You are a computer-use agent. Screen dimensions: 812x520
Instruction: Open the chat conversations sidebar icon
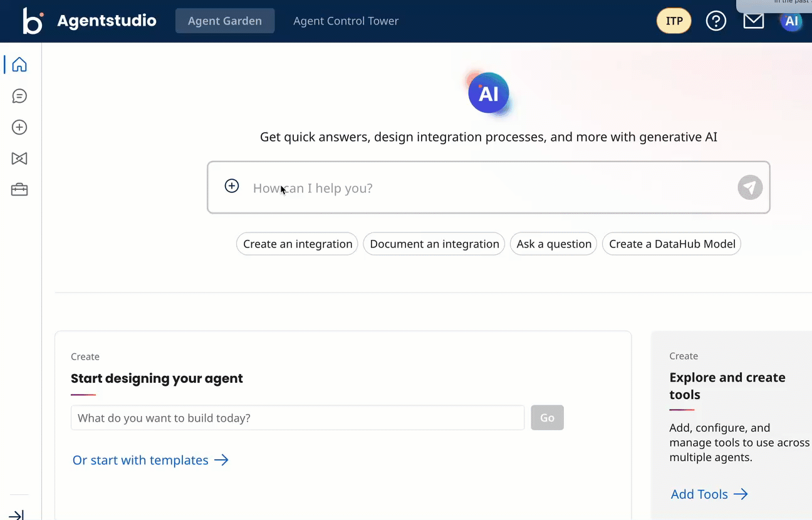19,96
